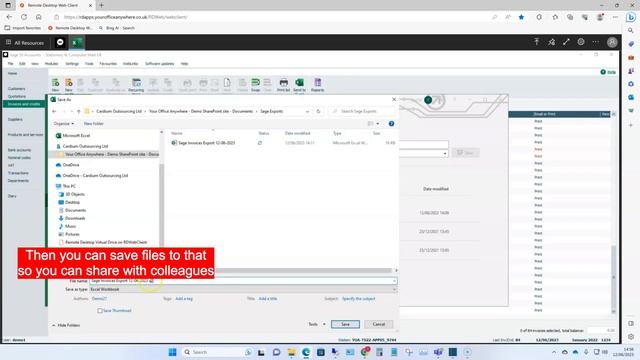Select This PC in the navigation pane
This screenshot has height=360, width=640.
click(69, 186)
